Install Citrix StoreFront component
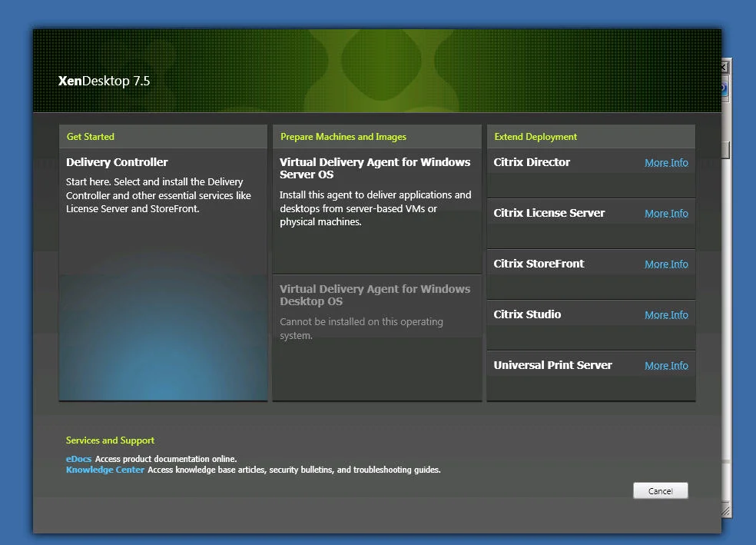The width and height of the screenshot is (756, 545). tap(539, 264)
